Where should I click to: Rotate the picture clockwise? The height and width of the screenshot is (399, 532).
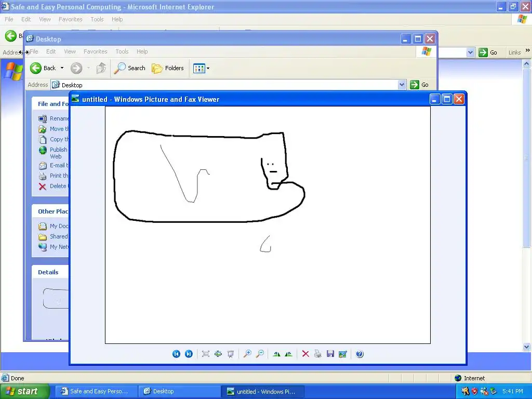276,354
